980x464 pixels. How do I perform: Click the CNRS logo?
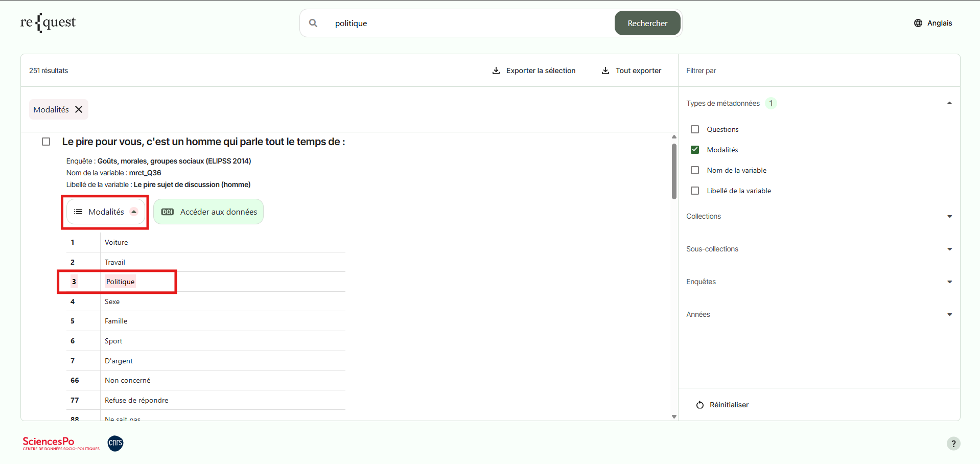click(x=115, y=443)
